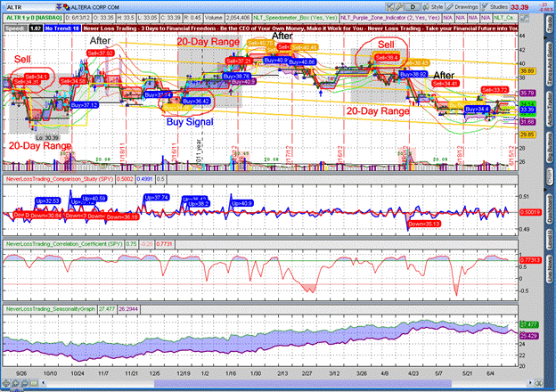Click the 1/30 date on the time axis
This screenshot has width=556, height=392.
[256, 376]
